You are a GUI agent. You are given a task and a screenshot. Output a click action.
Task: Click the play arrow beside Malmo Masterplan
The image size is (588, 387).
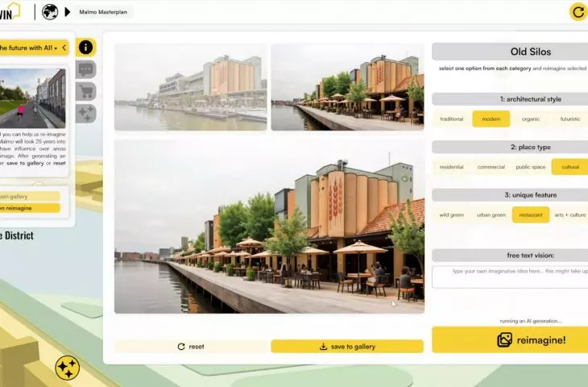[68, 12]
